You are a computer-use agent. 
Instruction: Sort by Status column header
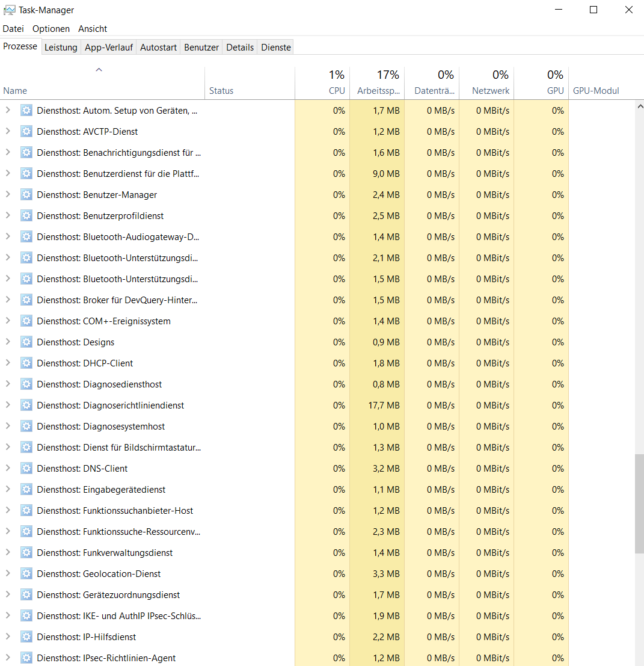pos(250,83)
